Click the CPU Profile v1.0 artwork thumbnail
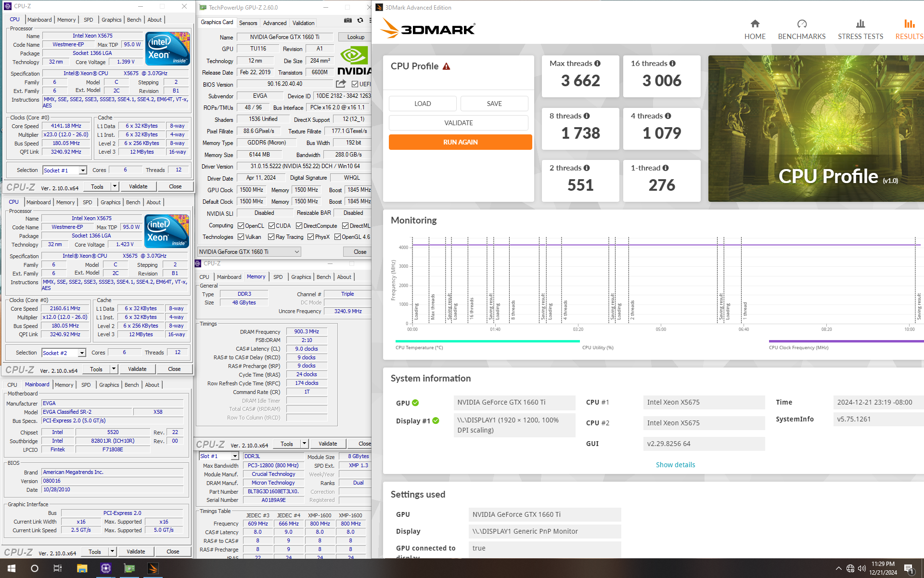924x578 pixels. click(816, 129)
